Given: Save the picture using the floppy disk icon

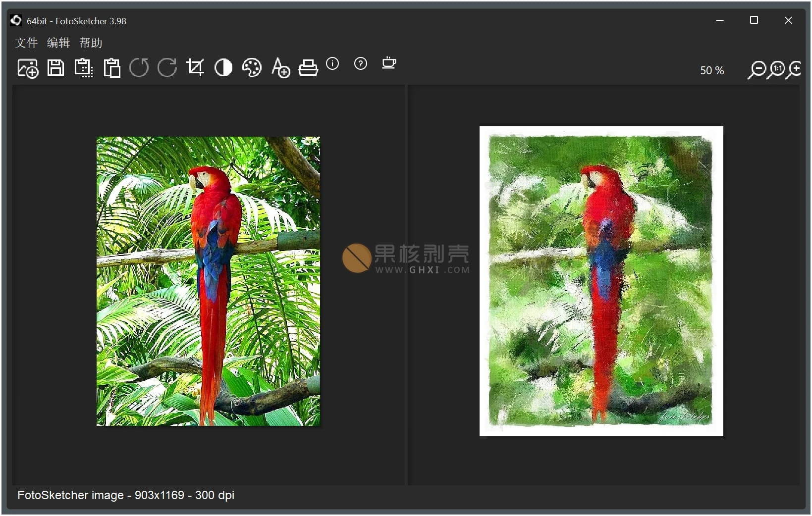Looking at the screenshot, I should point(55,67).
